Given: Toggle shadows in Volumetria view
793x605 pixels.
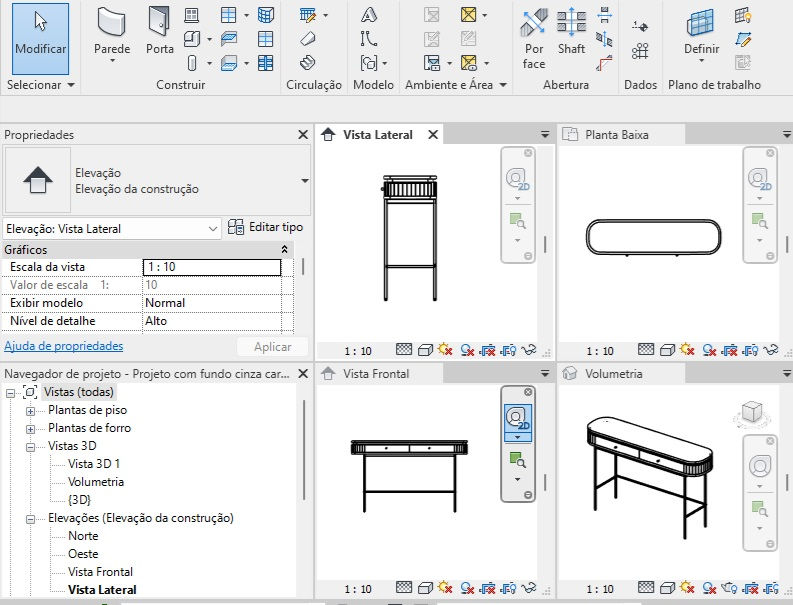Looking at the screenshot, I should click(709, 588).
